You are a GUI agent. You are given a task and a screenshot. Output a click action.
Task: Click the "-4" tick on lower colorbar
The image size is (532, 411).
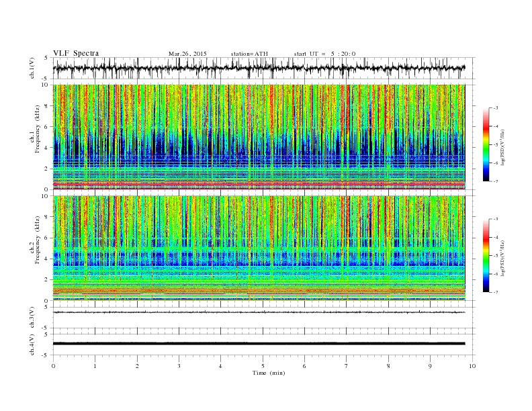(495, 238)
